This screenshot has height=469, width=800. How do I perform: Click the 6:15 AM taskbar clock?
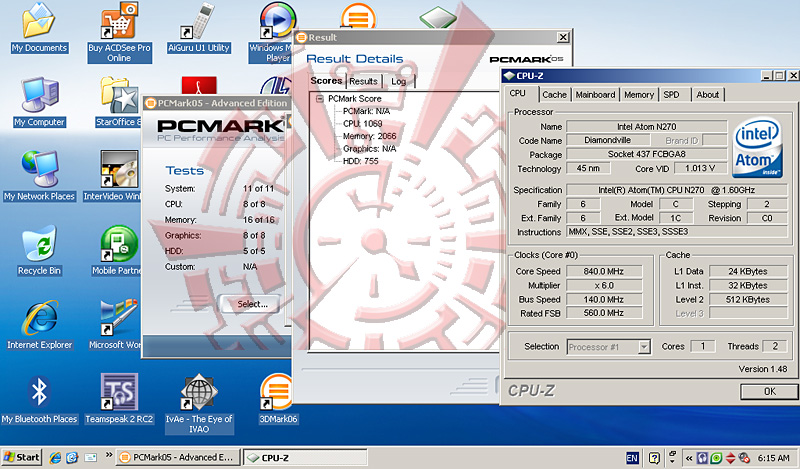(773, 458)
